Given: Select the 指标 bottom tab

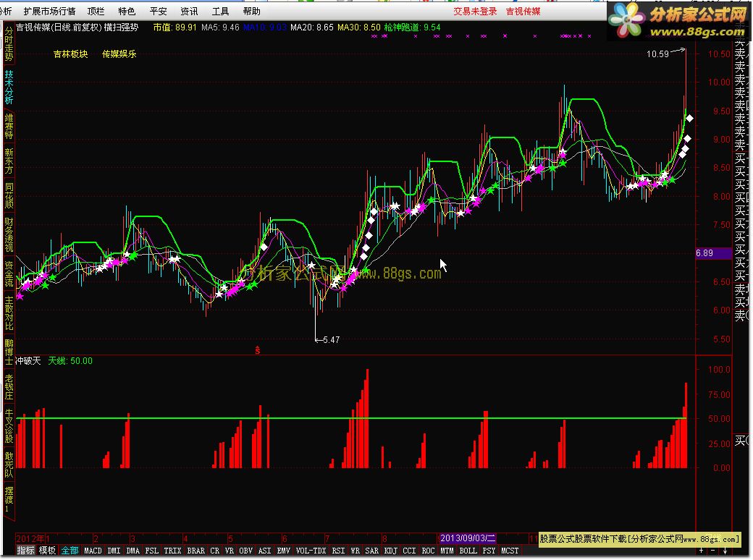Looking at the screenshot, I should pos(25,551).
